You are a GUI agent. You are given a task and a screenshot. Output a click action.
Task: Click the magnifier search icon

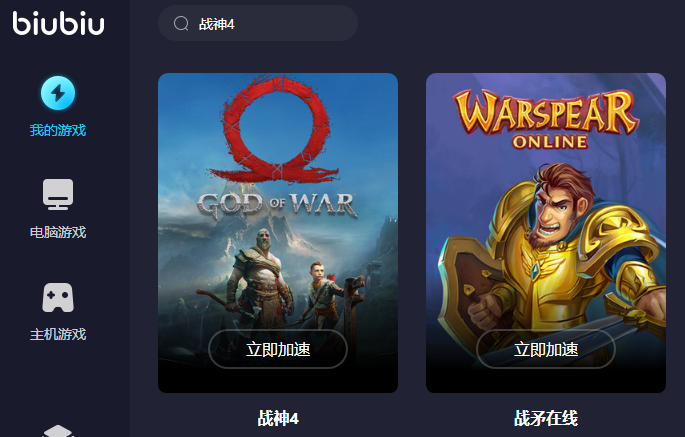(181, 24)
